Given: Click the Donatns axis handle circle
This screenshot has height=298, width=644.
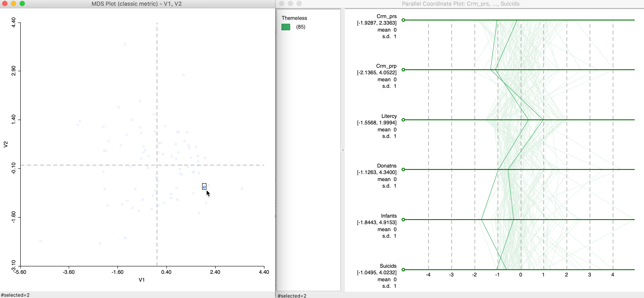Looking at the screenshot, I should pyautogui.click(x=403, y=170).
